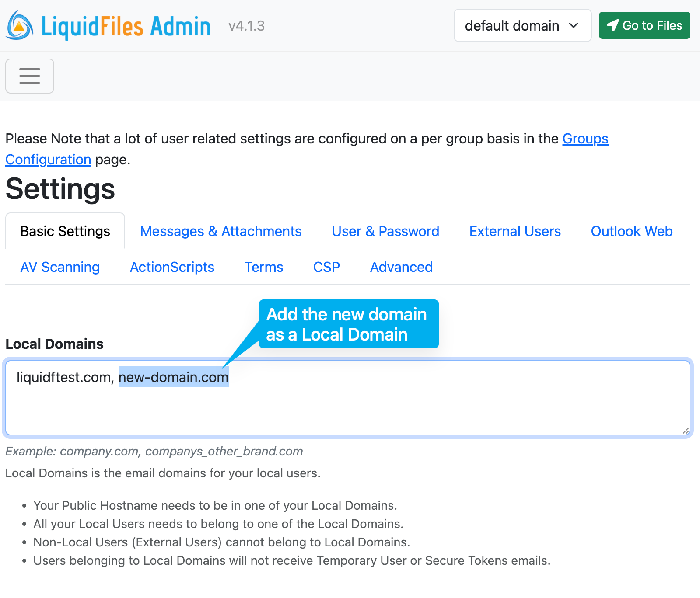This screenshot has height=598, width=700.
Task: Click the paper plane icon on Go to Files
Action: pyautogui.click(x=613, y=25)
